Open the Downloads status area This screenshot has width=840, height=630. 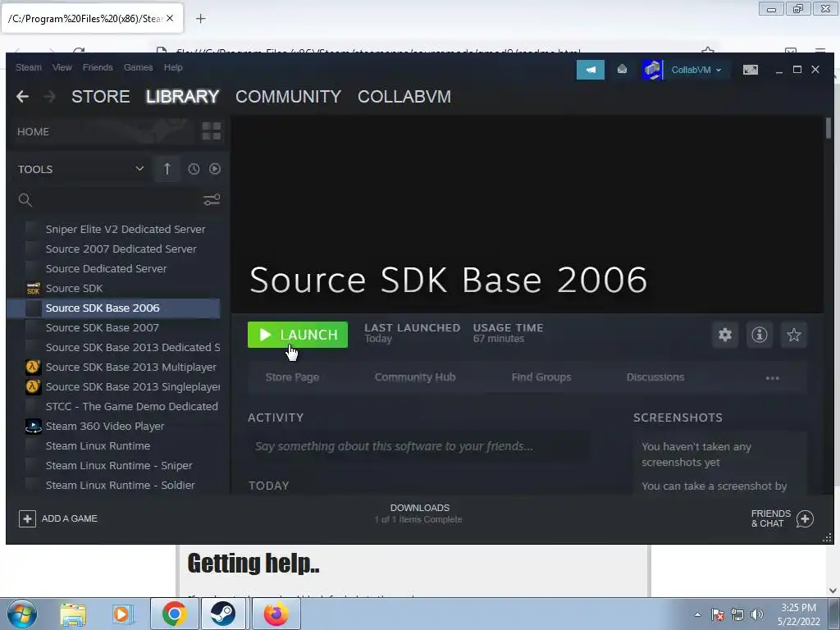click(x=419, y=514)
